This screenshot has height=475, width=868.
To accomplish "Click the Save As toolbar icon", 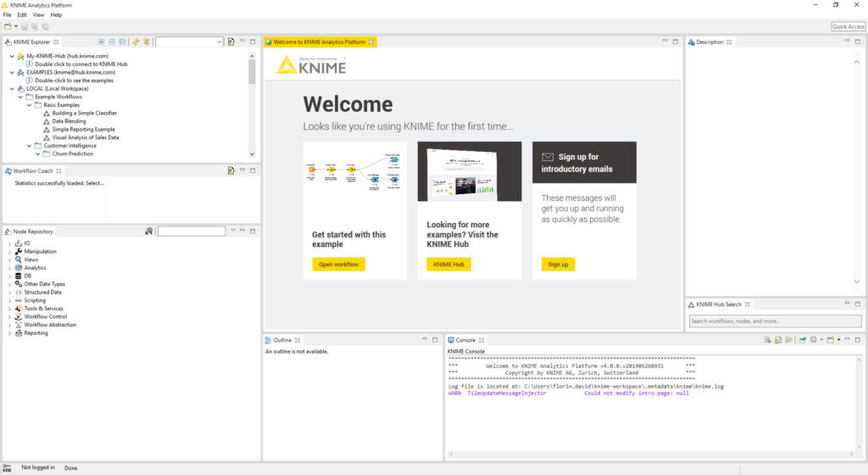I will pyautogui.click(x=35, y=26).
